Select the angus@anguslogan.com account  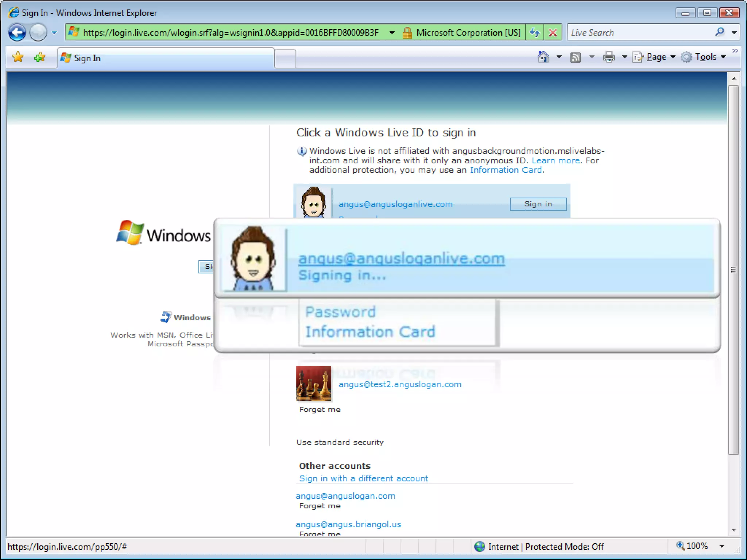345,496
